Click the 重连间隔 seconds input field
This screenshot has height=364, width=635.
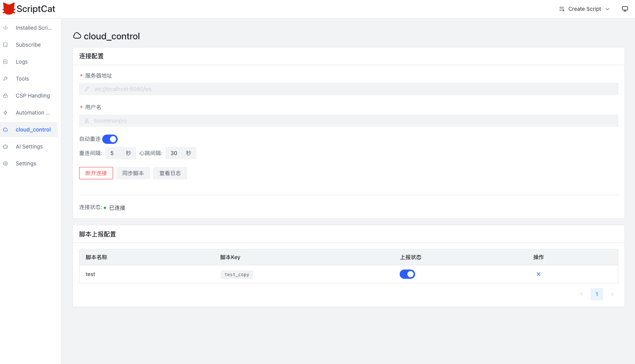(116, 153)
